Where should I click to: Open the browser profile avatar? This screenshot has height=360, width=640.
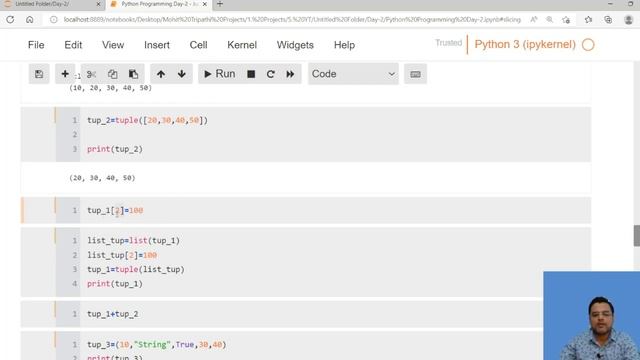(x=629, y=20)
